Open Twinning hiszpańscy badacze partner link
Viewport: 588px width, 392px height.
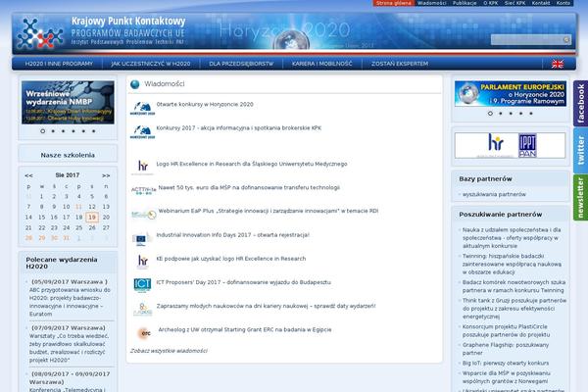click(512, 264)
